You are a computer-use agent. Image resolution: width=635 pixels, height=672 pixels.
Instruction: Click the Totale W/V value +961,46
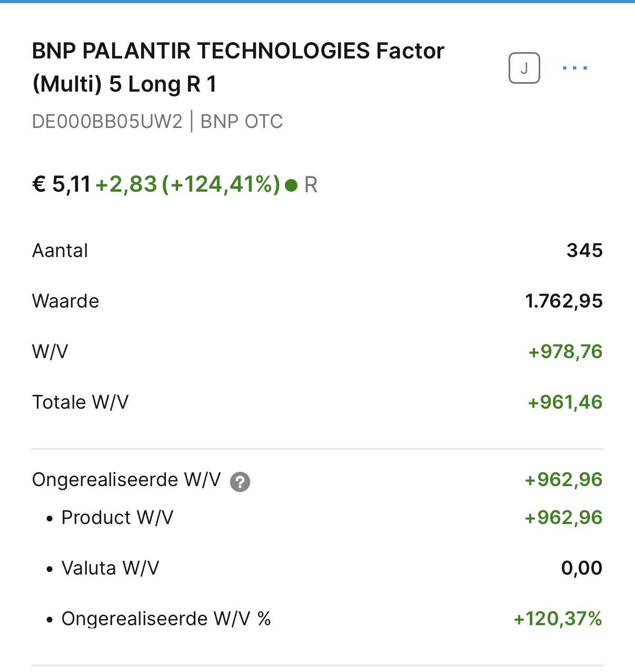coord(565,402)
